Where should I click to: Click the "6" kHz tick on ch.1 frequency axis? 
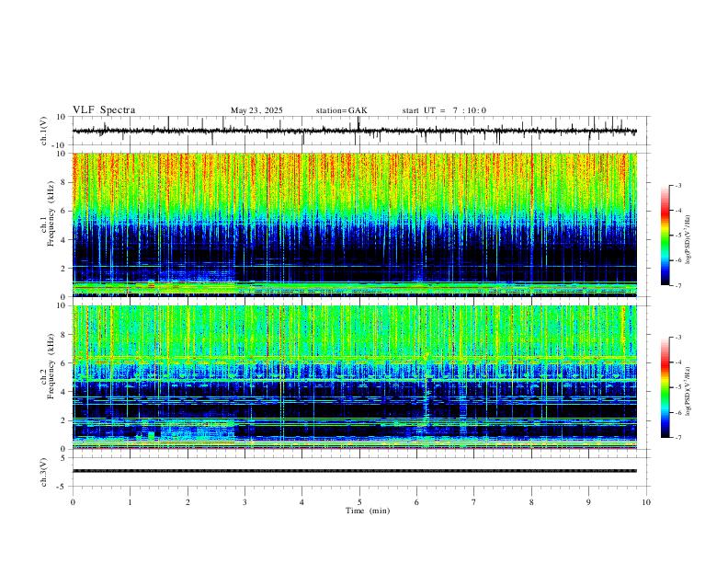click(63, 211)
